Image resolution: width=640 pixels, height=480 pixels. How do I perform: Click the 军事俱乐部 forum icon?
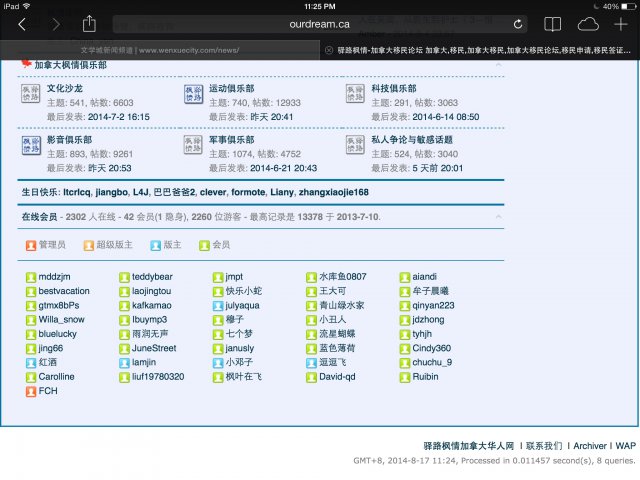pos(194,146)
